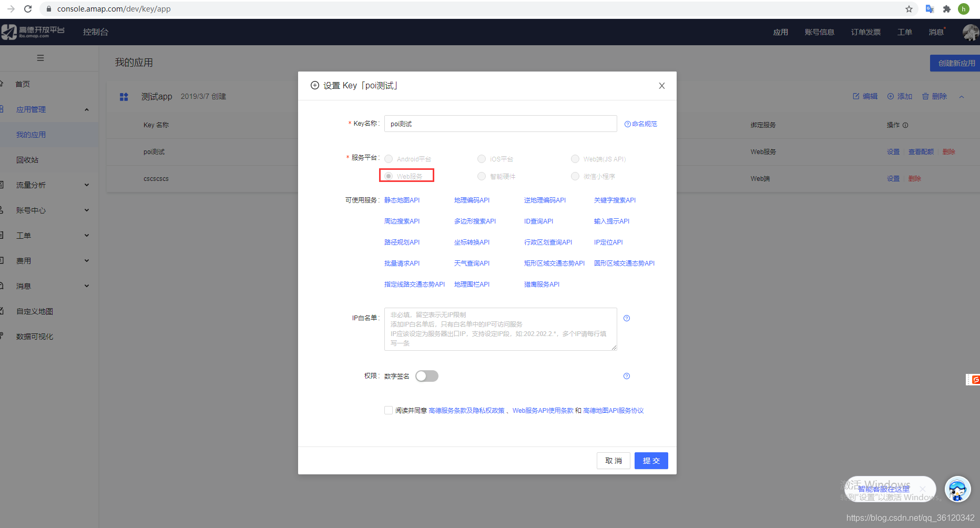Check the 阅读并同意 terms checkbox
This screenshot has width=980, height=528.
(x=389, y=410)
